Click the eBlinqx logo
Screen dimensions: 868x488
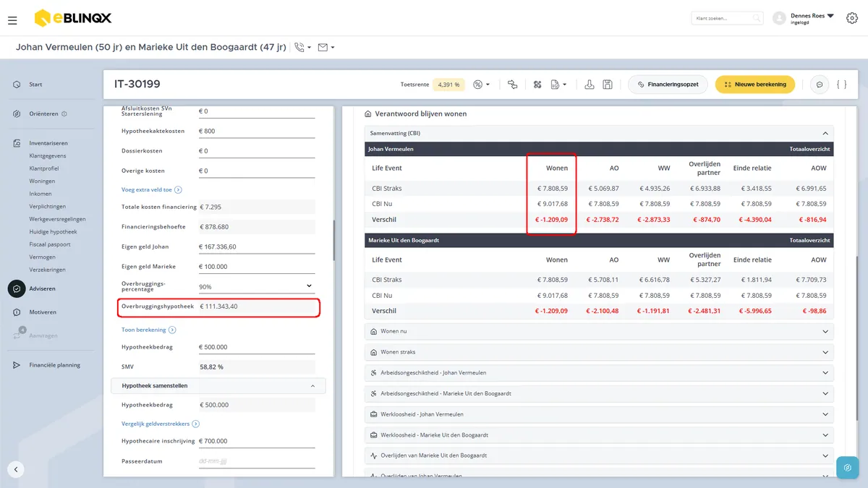tap(73, 18)
